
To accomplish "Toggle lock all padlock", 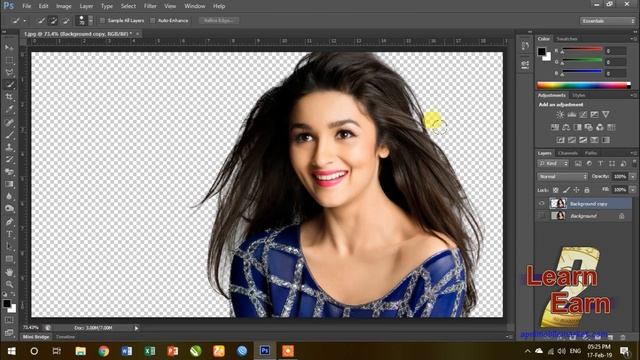I will (x=587, y=190).
